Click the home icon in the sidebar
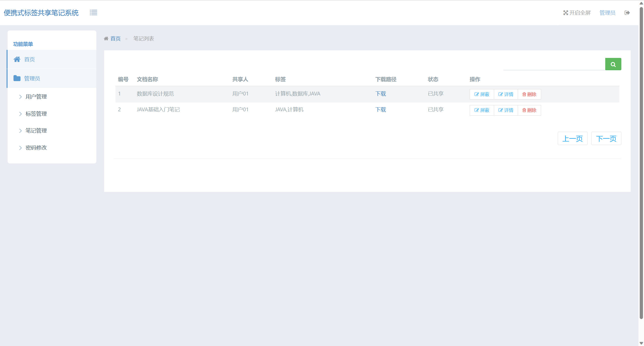 click(17, 59)
